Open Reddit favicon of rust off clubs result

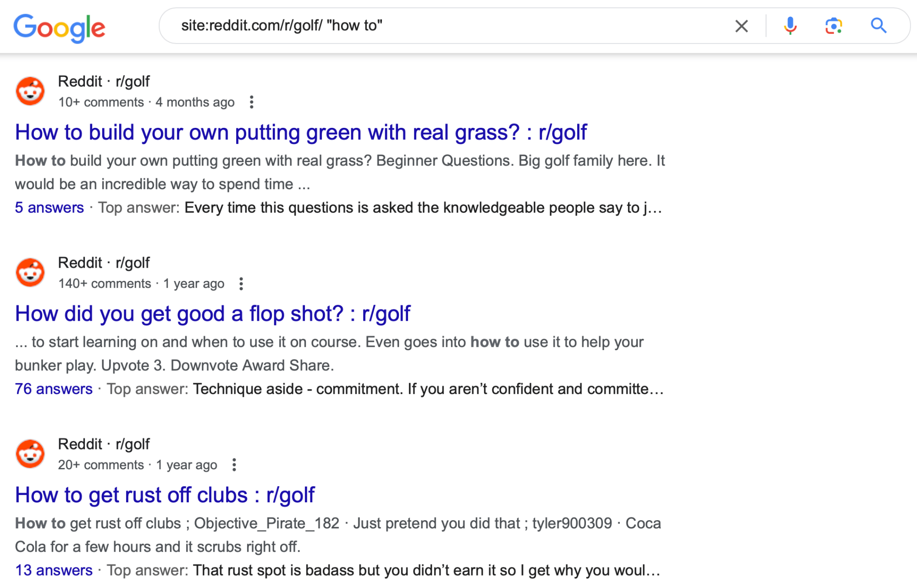30,454
